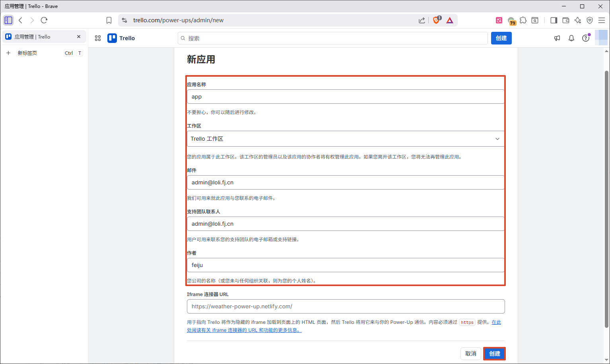Click the share page icon
The image size is (610, 364).
(x=422, y=20)
